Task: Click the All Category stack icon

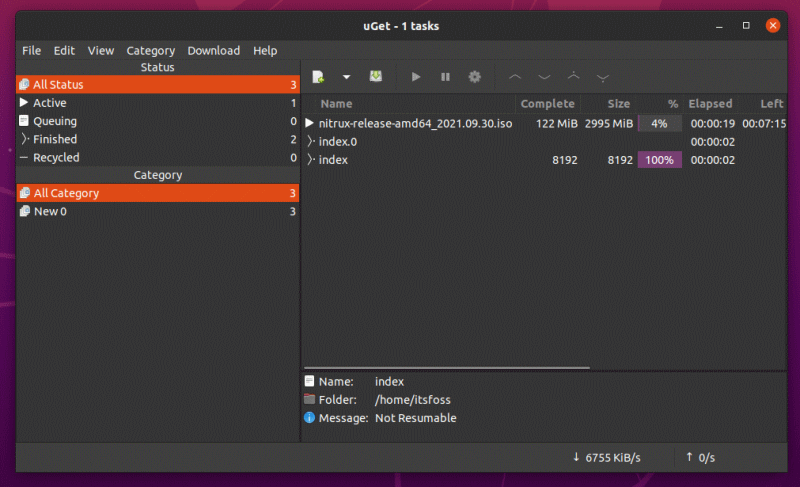Action: click(24, 193)
